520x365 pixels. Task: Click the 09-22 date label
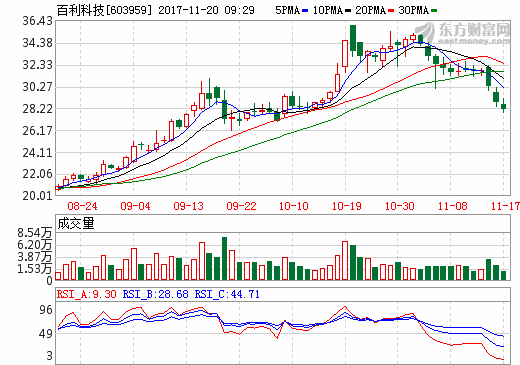tap(241, 206)
